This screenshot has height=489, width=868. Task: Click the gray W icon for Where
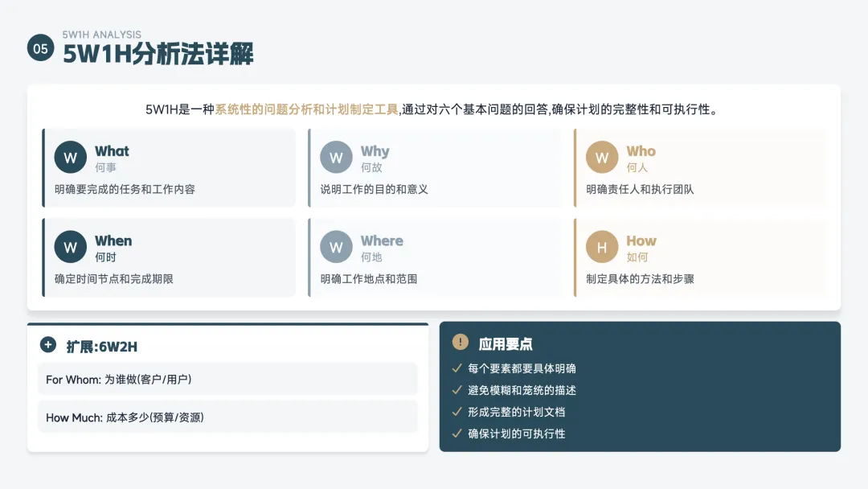[336, 247]
